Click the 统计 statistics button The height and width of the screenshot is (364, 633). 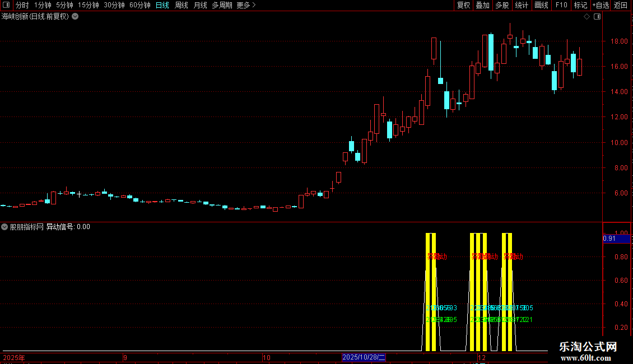[522, 5]
